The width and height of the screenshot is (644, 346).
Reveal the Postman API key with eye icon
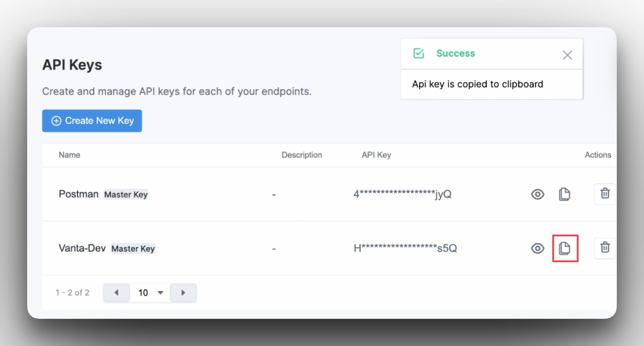coord(537,194)
